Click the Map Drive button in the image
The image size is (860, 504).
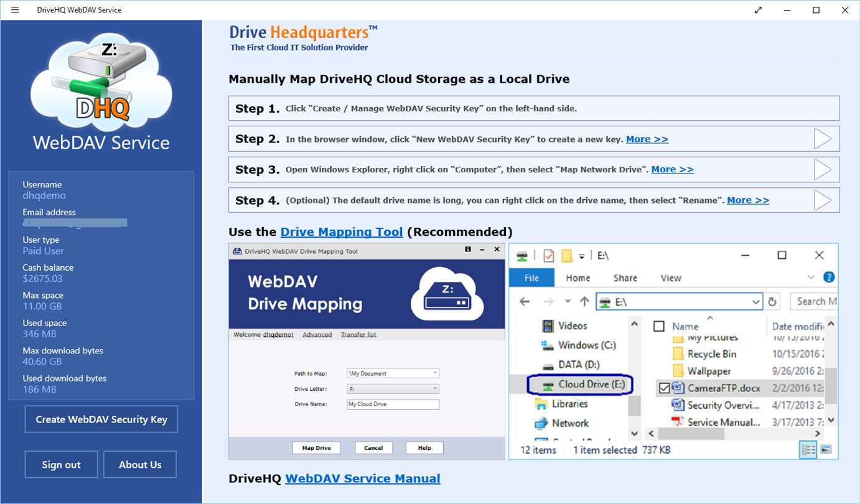tap(317, 448)
